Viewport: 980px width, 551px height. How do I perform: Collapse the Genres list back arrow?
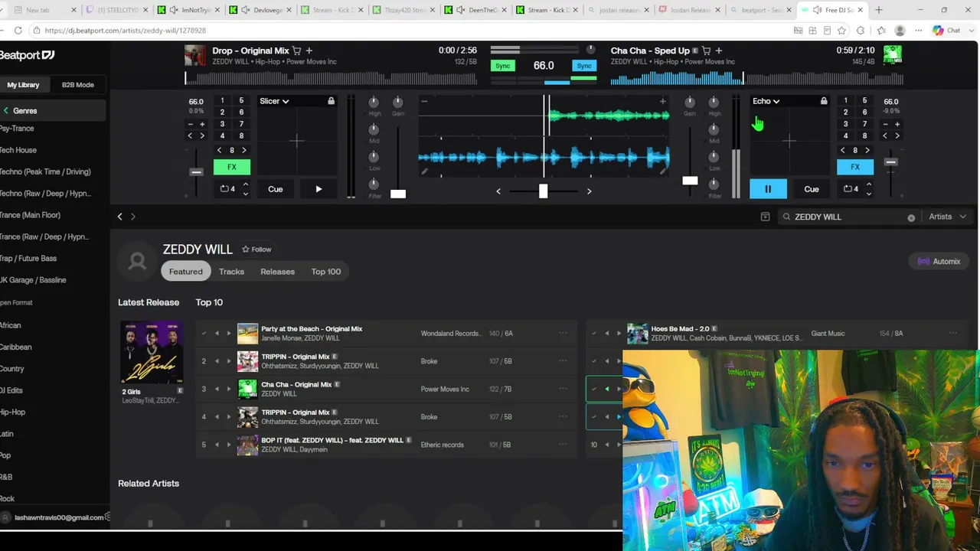coord(6,111)
